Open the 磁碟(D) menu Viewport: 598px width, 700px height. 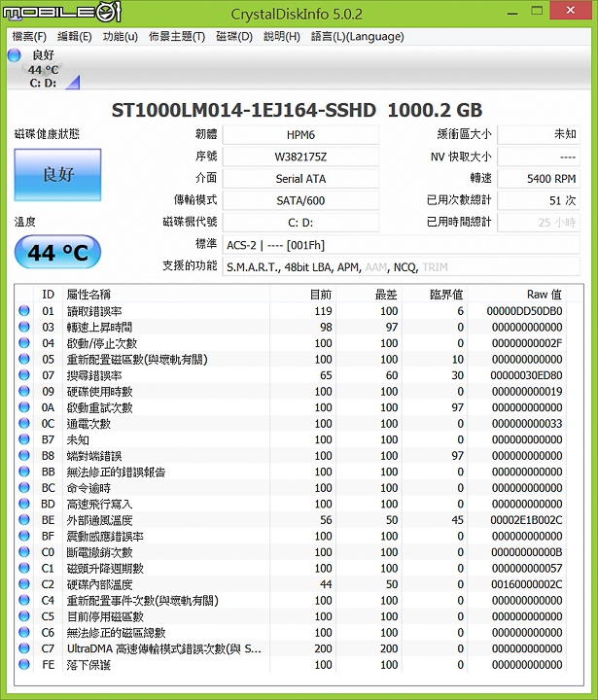click(x=234, y=36)
